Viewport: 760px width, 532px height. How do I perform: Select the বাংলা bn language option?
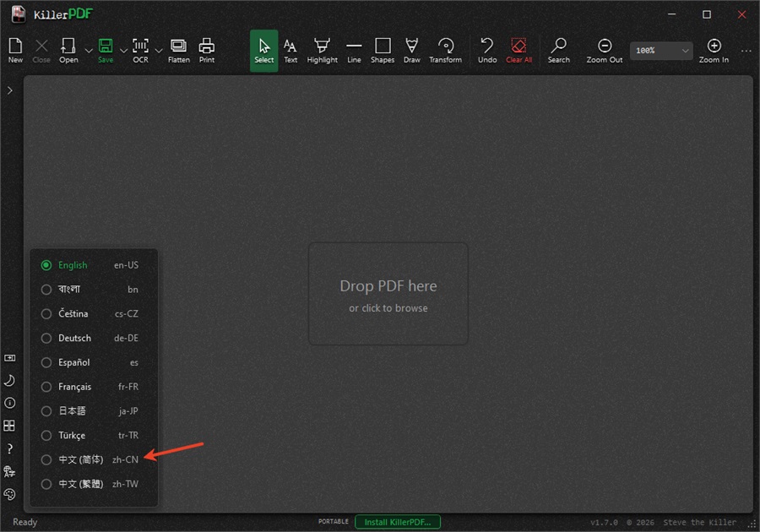[93, 290]
